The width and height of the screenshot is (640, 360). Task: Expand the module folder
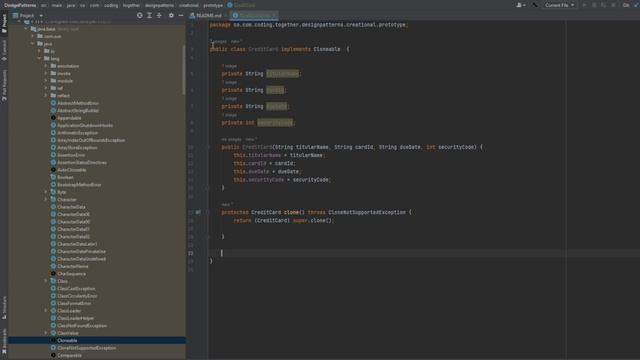[46, 81]
